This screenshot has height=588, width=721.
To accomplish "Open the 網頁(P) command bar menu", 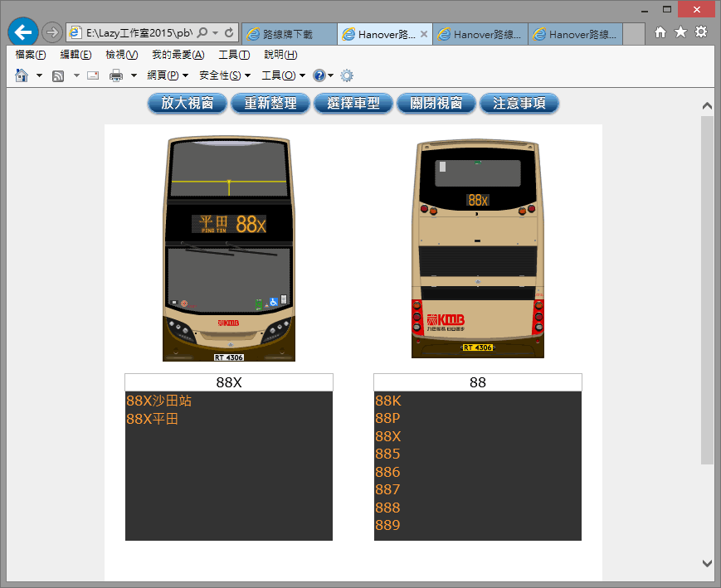I will pos(168,75).
